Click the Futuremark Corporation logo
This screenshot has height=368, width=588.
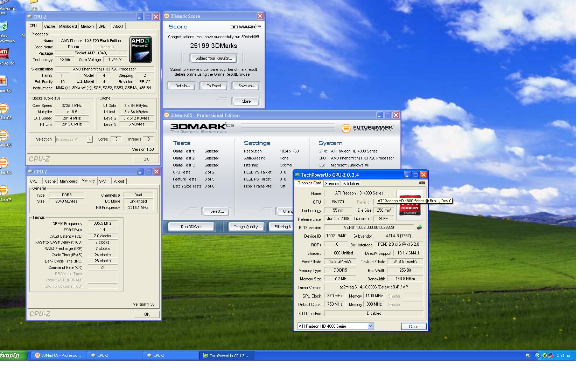click(x=367, y=128)
